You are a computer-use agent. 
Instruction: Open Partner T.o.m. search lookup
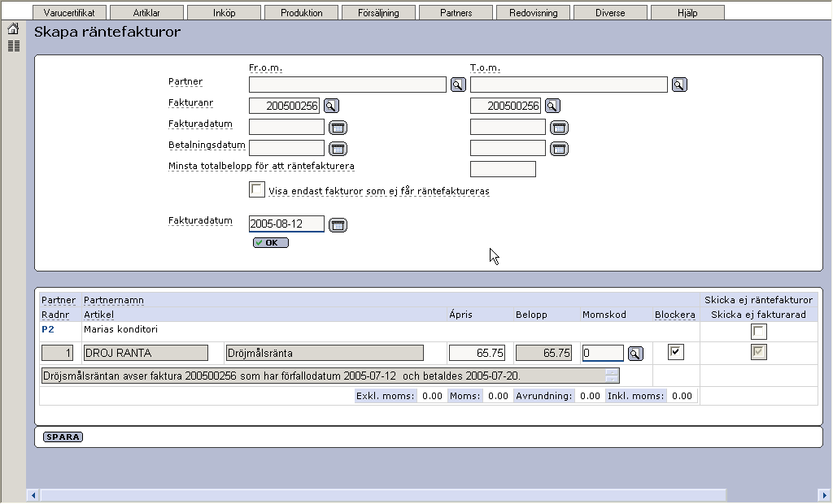[x=679, y=85]
